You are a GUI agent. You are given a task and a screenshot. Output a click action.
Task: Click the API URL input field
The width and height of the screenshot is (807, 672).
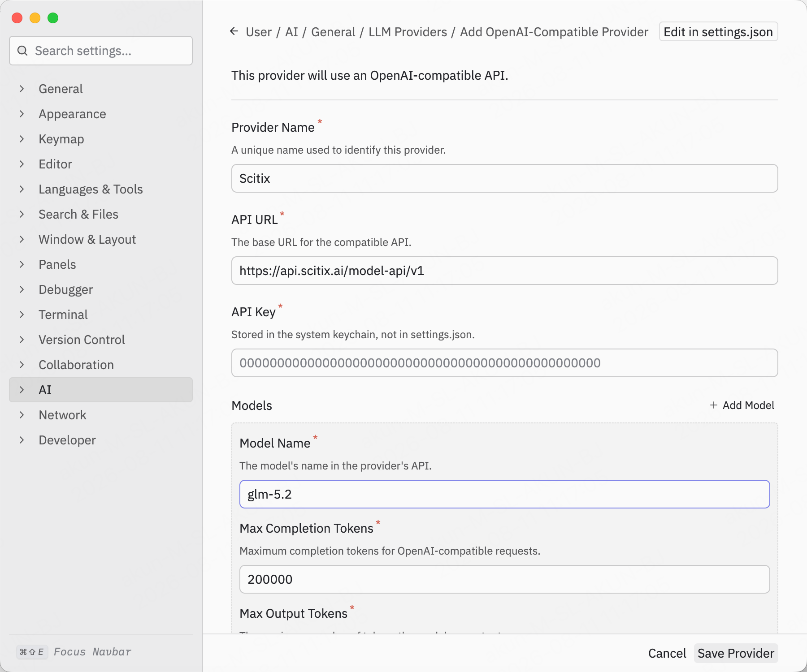point(504,271)
